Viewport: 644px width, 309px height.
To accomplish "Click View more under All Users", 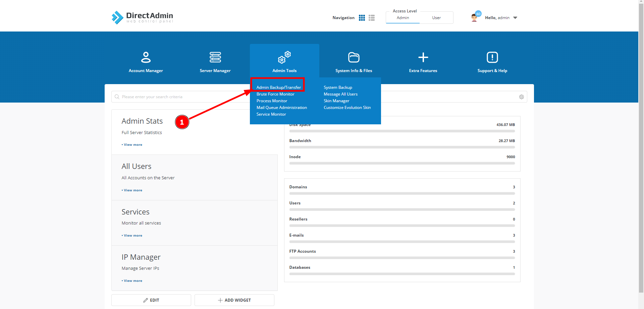I will pos(133,190).
